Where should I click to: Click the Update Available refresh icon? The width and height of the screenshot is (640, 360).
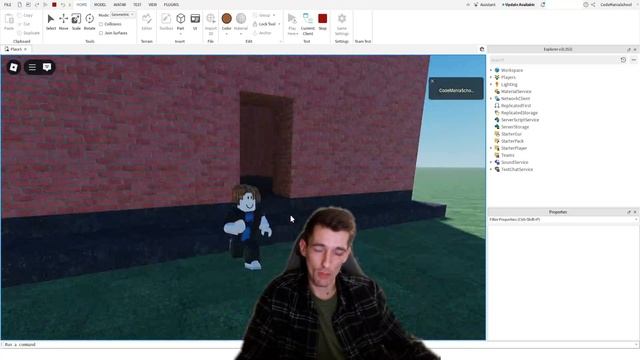coord(543,4)
